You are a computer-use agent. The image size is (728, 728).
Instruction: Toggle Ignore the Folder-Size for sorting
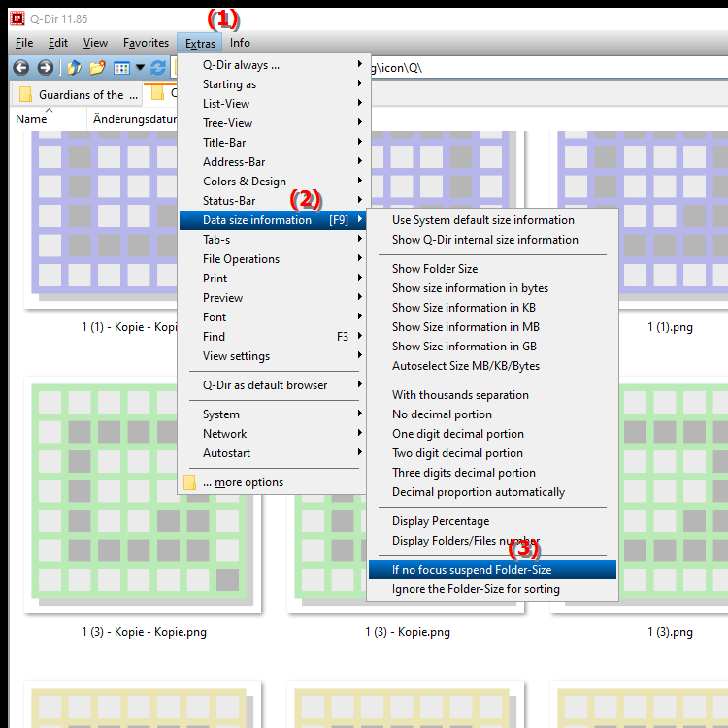492,589
